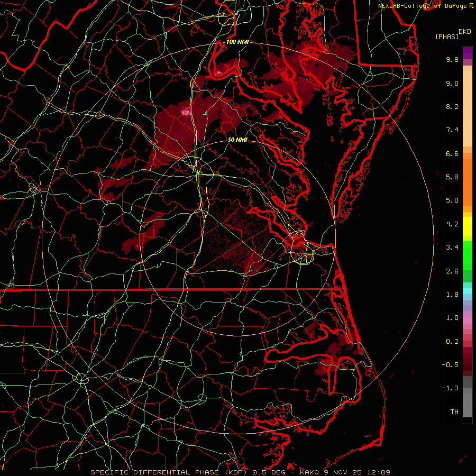
Task: Click the 1.0 scale value
Action: click(x=452, y=318)
